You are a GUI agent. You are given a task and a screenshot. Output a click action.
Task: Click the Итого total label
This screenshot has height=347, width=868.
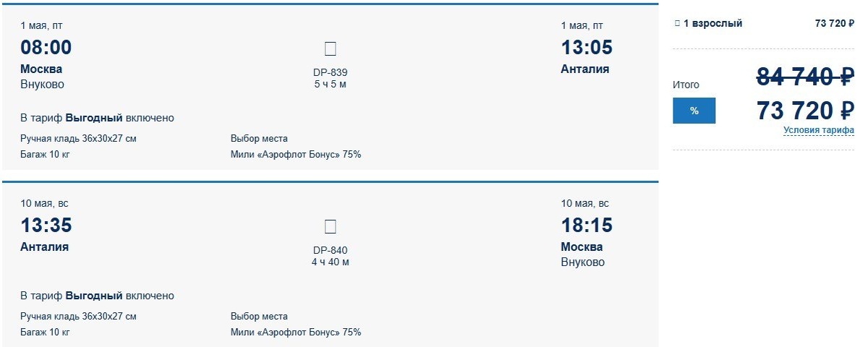[x=686, y=85]
